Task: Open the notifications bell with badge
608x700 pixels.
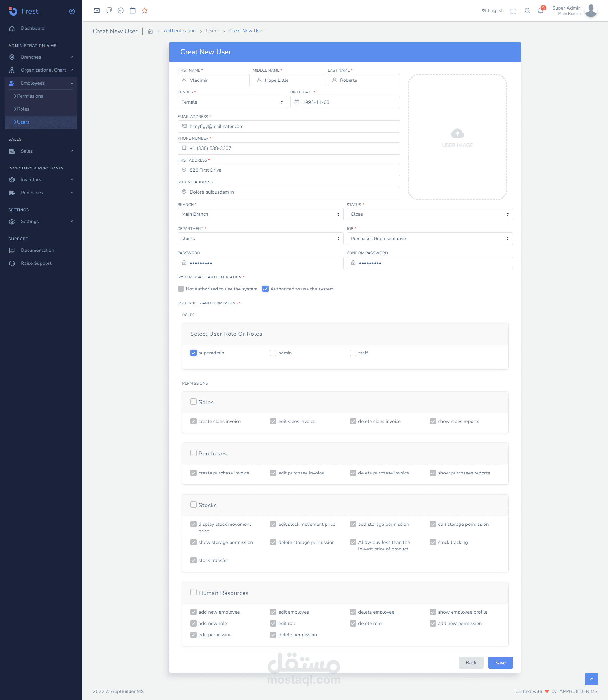Action: click(x=541, y=10)
